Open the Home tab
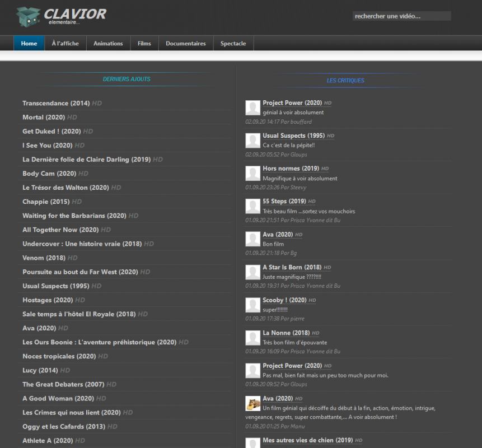Image resolution: width=482 pixels, height=448 pixels. click(29, 43)
